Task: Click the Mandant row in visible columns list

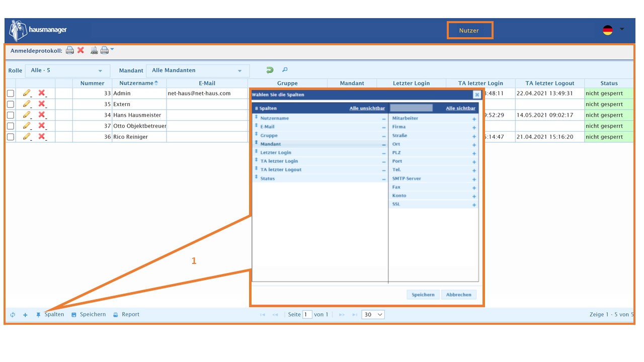Action: pyautogui.click(x=320, y=144)
